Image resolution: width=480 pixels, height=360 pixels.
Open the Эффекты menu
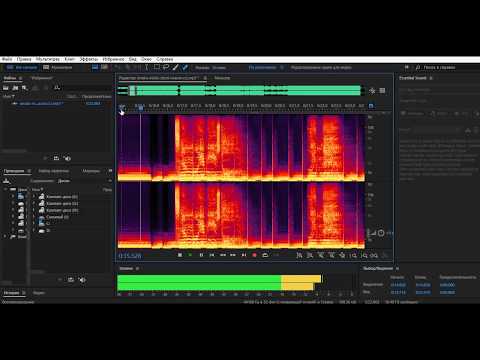tap(88, 59)
